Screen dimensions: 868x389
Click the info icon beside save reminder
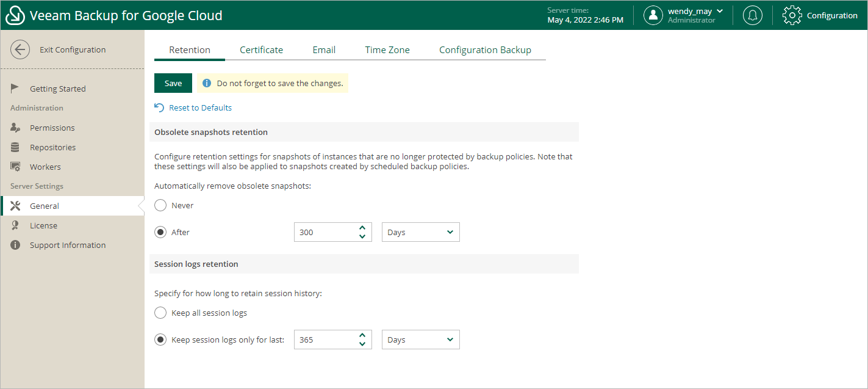coord(207,83)
